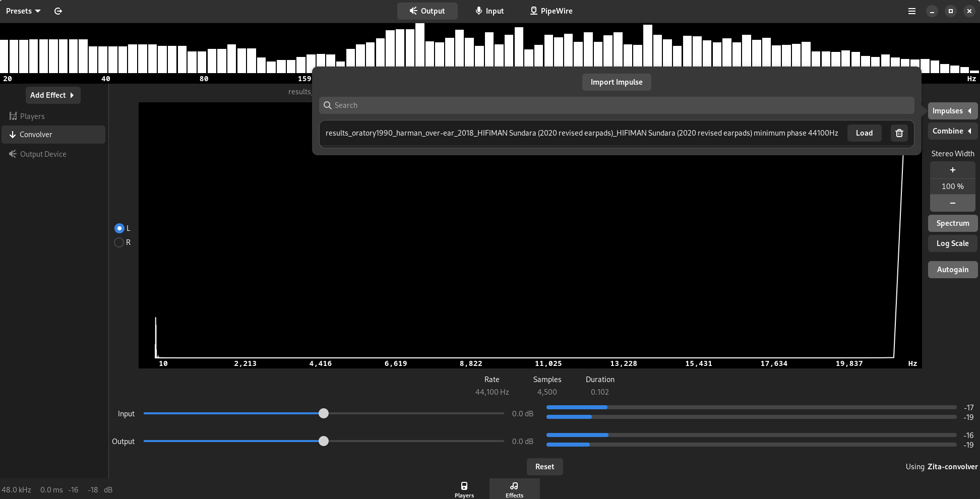The image size is (980, 499).
Task: Delete the HIFIMAN Sundara impulse file
Action: click(899, 133)
